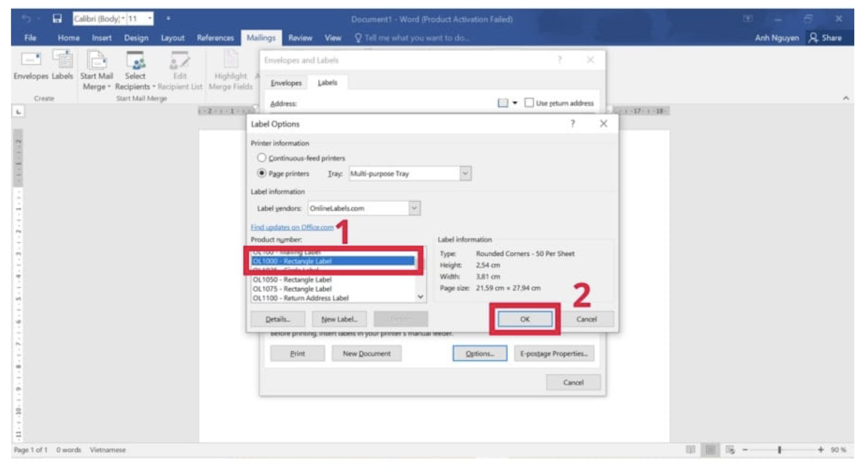This screenshot has height=470, width=868.
Task: Select the Page printers radio button
Action: point(262,173)
